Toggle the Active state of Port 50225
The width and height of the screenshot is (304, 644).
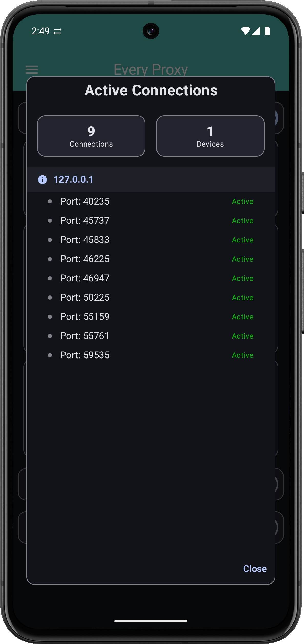pyautogui.click(x=242, y=298)
